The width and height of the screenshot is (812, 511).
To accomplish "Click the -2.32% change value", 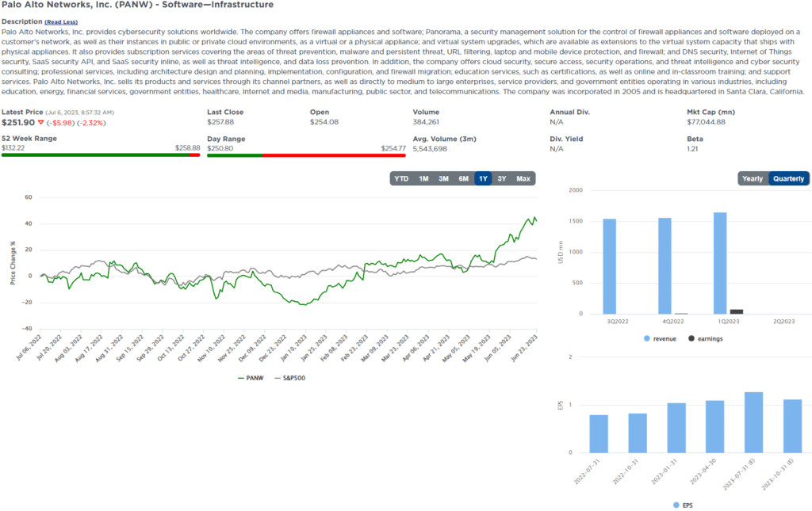I will point(92,123).
